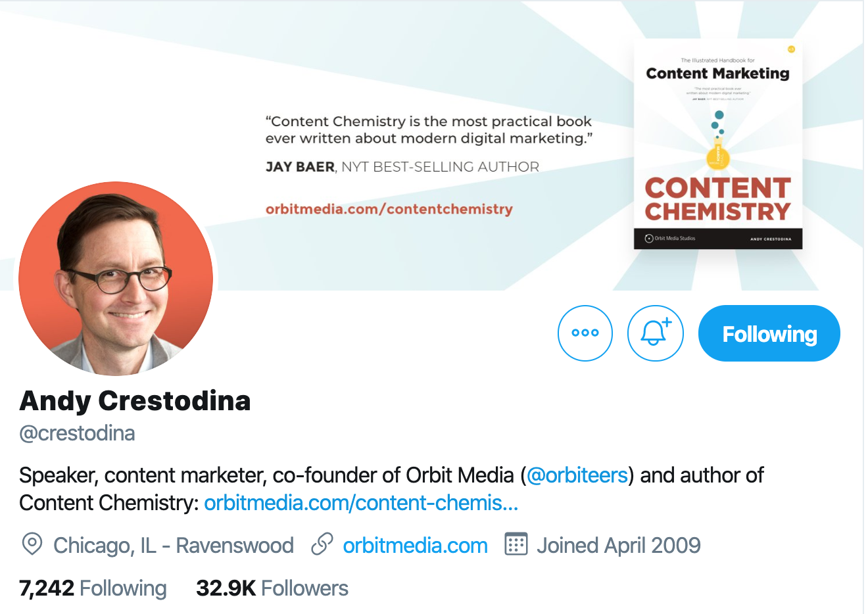Visit the orbitmedia.com website link
868x614 pixels.
point(414,545)
